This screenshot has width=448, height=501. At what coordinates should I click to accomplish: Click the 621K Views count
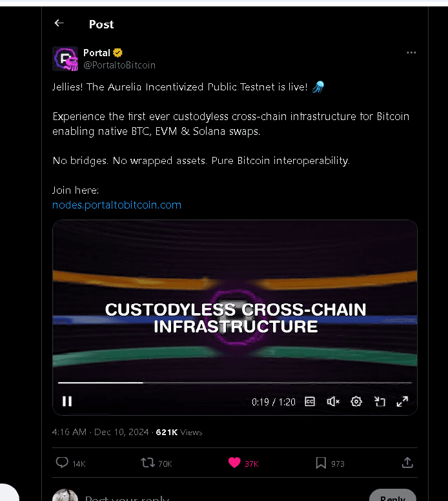(x=179, y=432)
